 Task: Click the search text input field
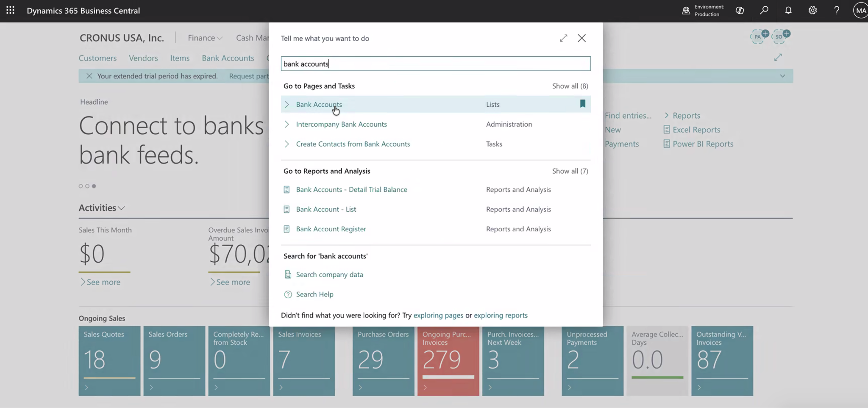click(435, 64)
